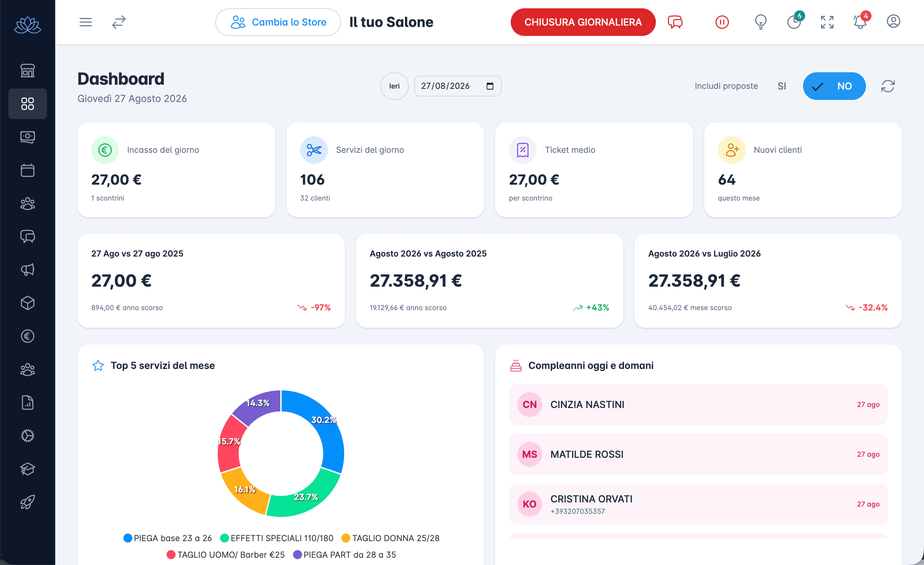
Task: Open the CINZIA NASTINI birthday row
Action: click(x=698, y=405)
